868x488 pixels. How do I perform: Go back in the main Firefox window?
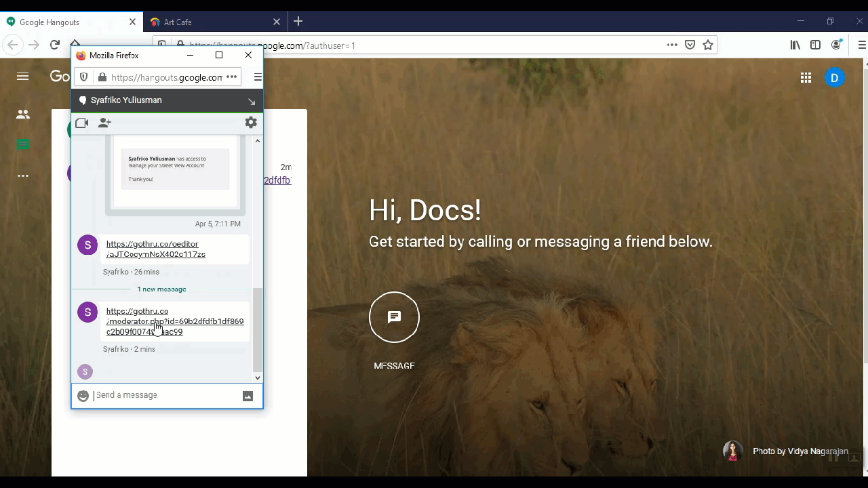pos(12,45)
